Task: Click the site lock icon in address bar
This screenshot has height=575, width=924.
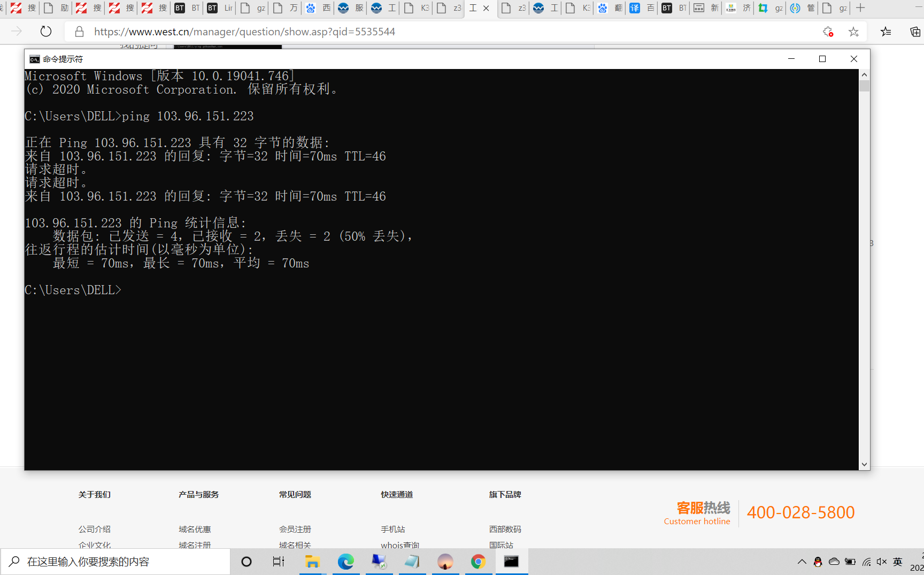Action: point(79,32)
